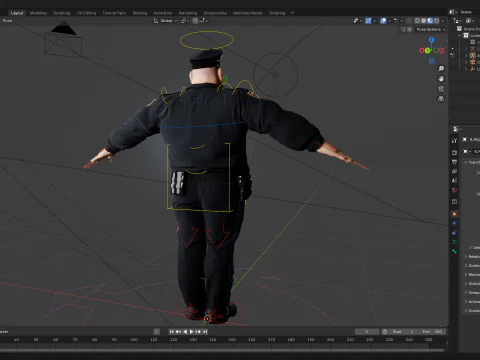Open the Rendering workspace tab
Screen dimensions: 480x360
tap(188, 13)
